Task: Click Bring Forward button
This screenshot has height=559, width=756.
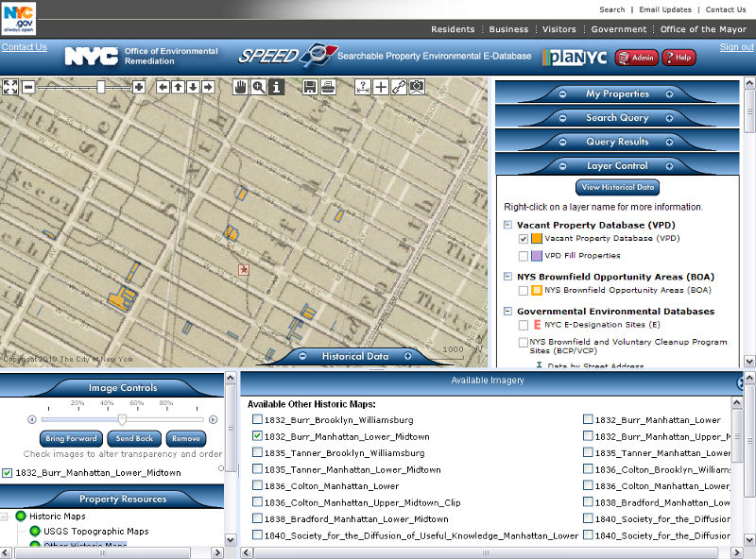Action: [x=71, y=438]
